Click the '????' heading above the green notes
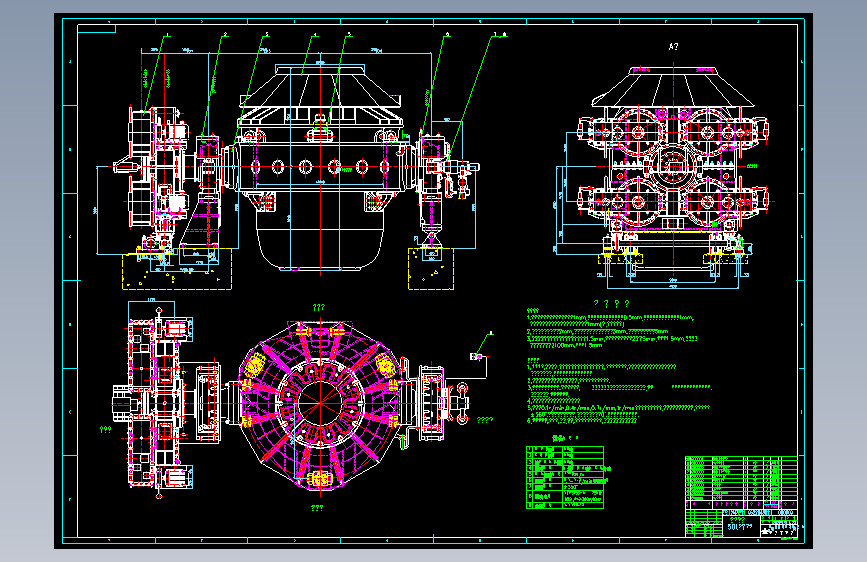This screenshot has width=867, height=562. pos(612,303)
